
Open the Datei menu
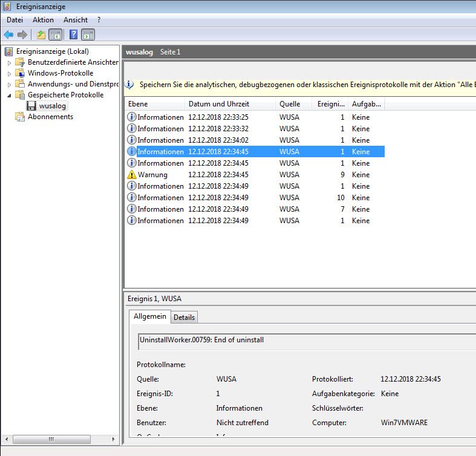coord(15,20)
